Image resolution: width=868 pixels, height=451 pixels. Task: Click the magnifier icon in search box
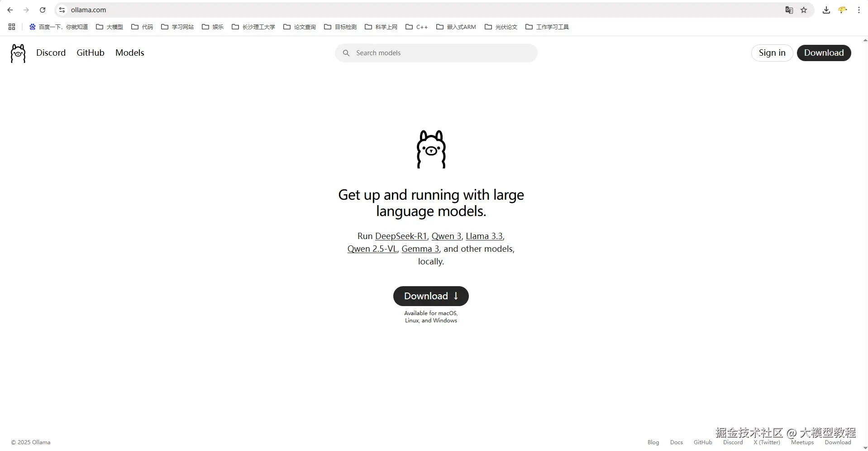(346, 53)
